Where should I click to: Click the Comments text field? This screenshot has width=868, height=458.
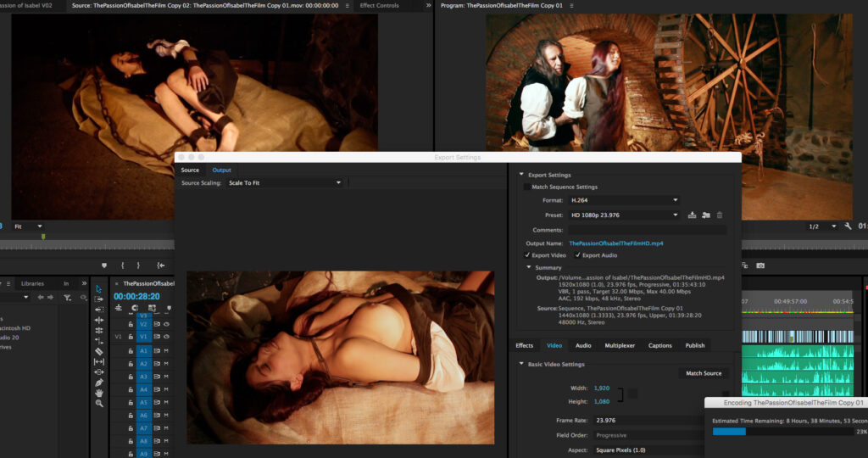pyautogui.click(x=647, y=230)
